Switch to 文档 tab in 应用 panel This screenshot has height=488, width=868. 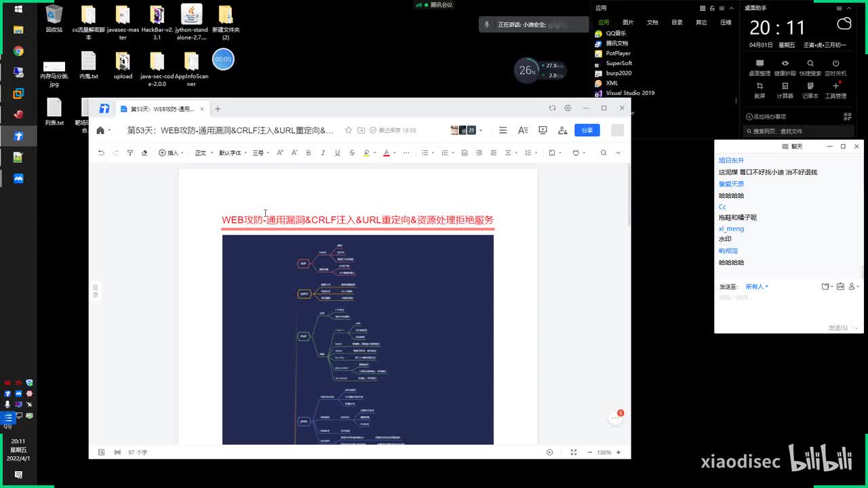652,22
